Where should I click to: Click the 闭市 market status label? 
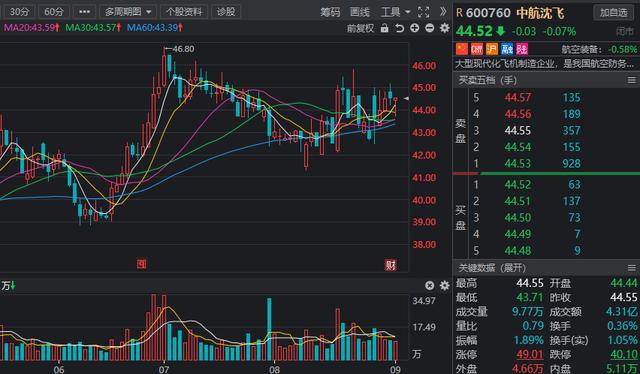625,32
